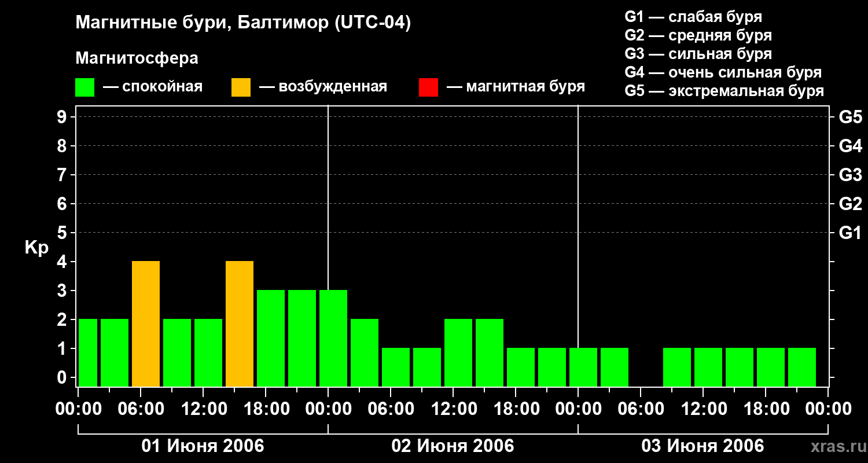Click the 12:00 time label under 02 Июня

tap(453, 409)
